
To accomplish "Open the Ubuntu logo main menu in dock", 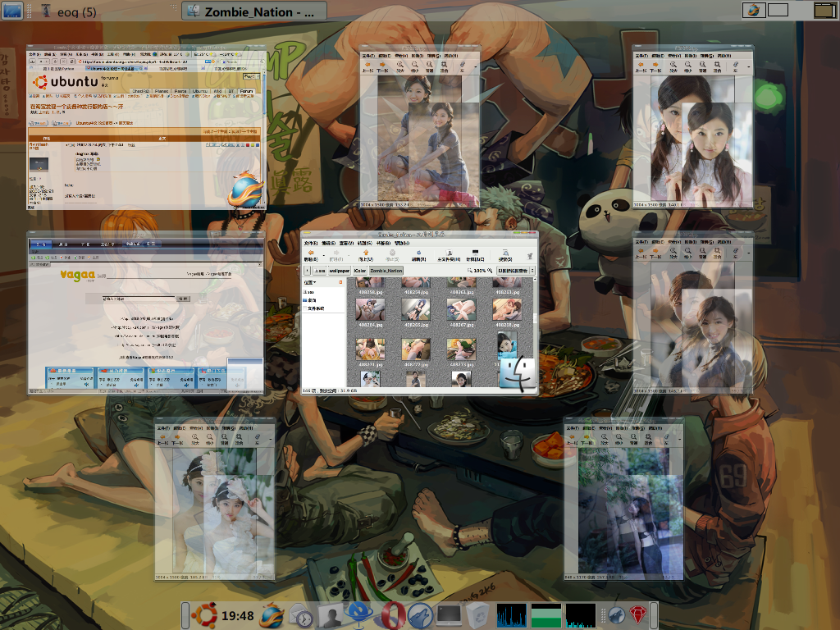I will tap(204, 615).
